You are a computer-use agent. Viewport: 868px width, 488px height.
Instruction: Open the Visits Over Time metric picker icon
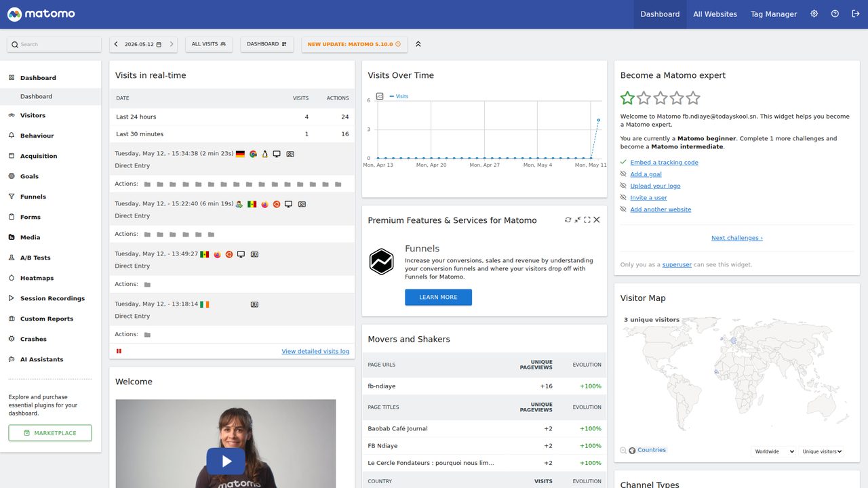tap(380, 96)
